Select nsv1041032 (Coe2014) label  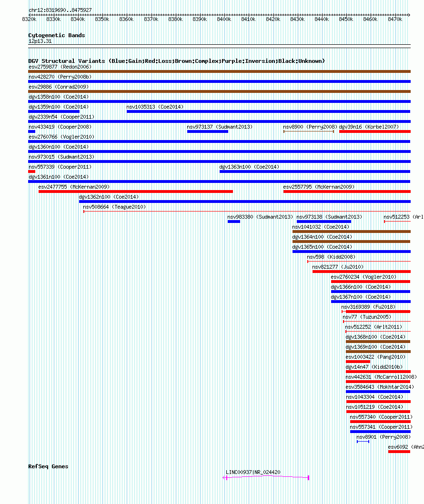pyautogui.click(x=321, y=227)
